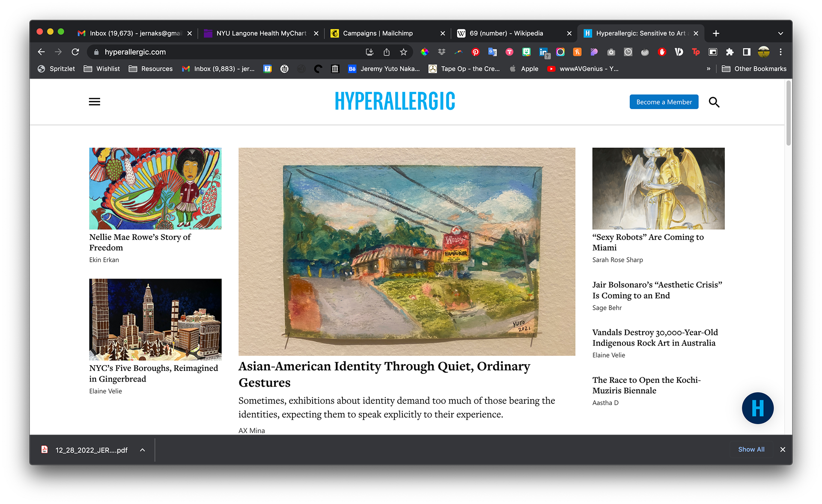Click the Become a Member button
This screenshot has width=822, height=504.
pos(664,102)
